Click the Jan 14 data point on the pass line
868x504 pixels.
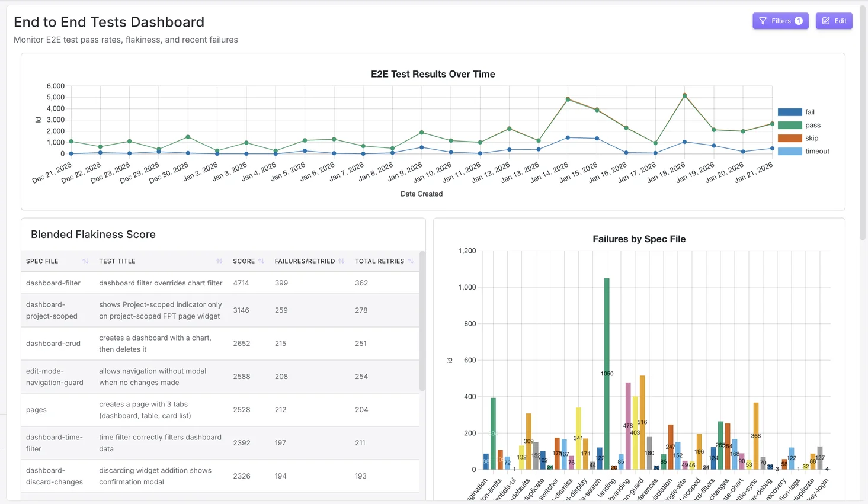569,99
